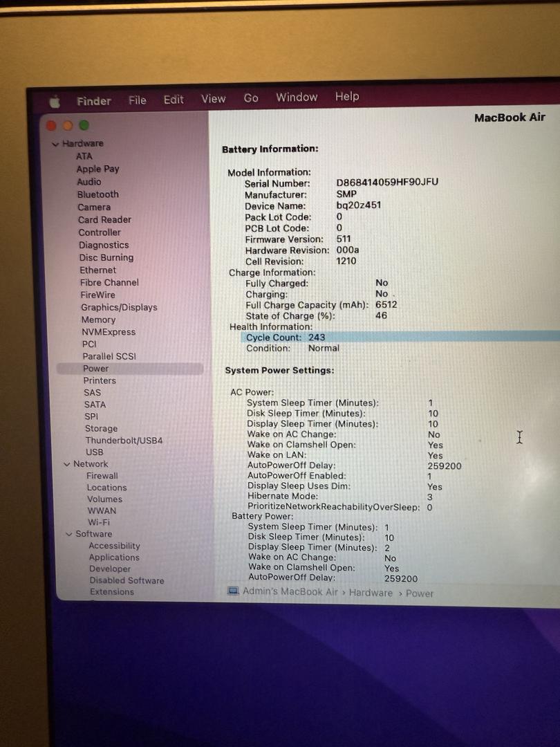
Task: Click Hardware in the path bar
Action: pyautogui.click(x=371, y=593)
